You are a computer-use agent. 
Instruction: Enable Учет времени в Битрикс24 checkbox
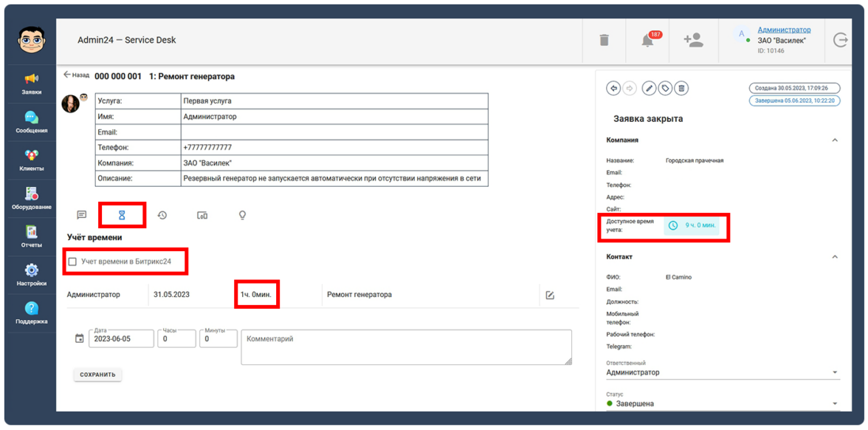point(72,262)
